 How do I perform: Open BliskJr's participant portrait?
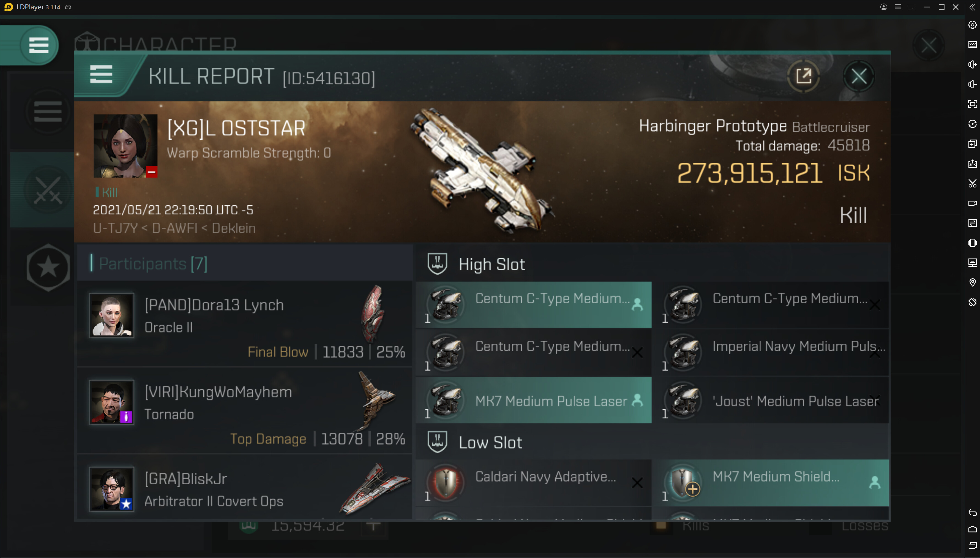(111, 489)
